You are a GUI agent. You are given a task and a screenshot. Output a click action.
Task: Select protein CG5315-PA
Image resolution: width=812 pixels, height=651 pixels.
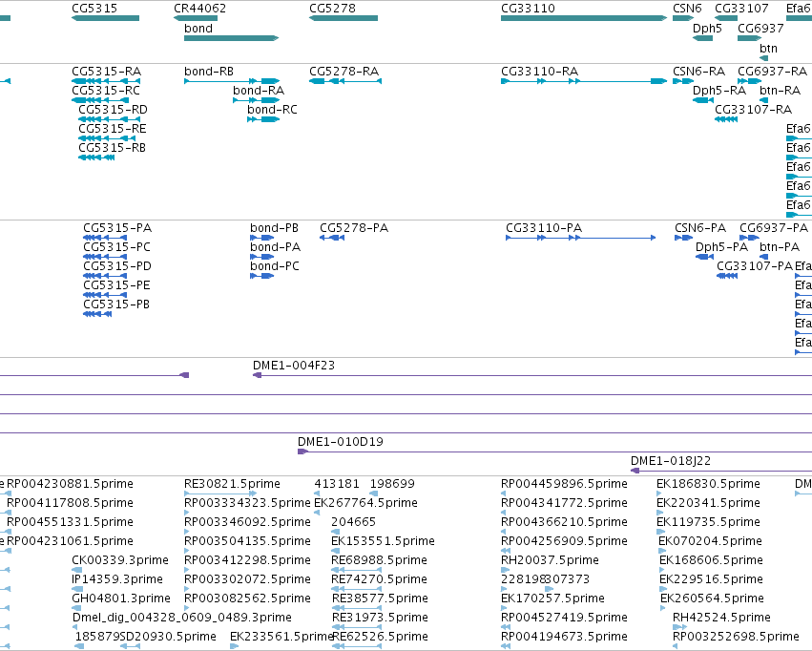point(105,237)
